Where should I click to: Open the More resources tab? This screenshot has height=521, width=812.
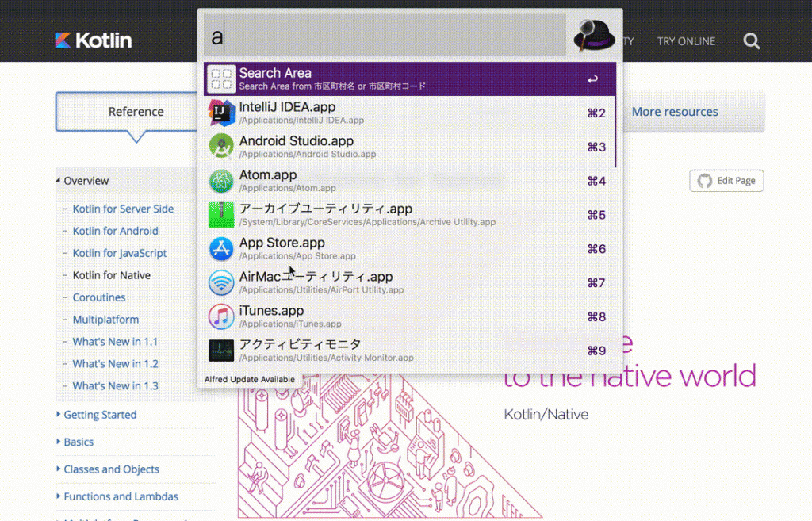[675, 112]
